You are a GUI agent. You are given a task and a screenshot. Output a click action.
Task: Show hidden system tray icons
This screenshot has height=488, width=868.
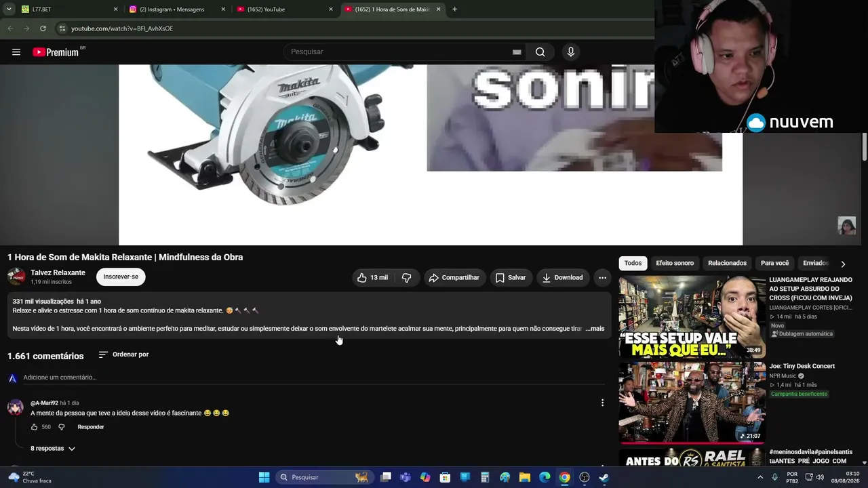click(760, 477)
